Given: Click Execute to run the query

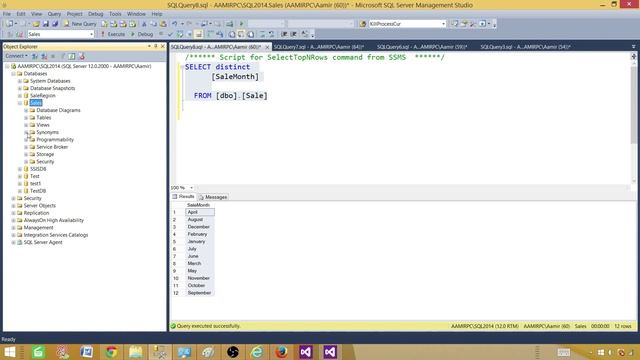Looking at the screenshot, I should [x=113, y=34].
